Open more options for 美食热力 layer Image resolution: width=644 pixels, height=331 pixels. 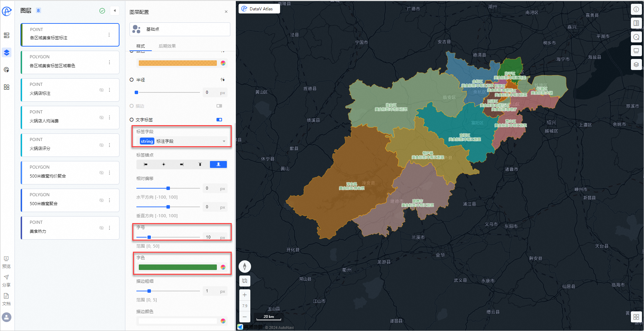109,228
